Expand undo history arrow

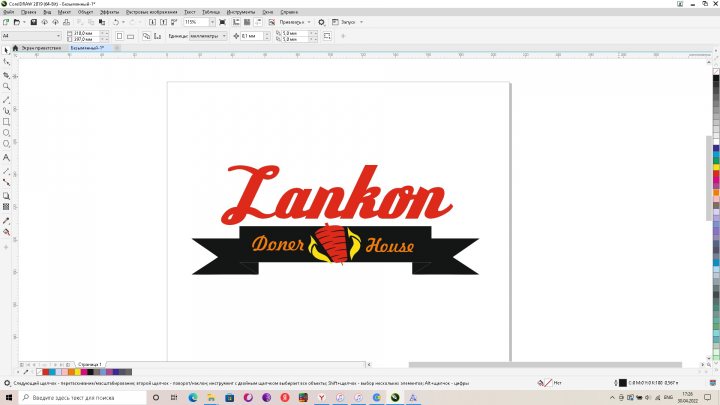[x=123, y=22]
